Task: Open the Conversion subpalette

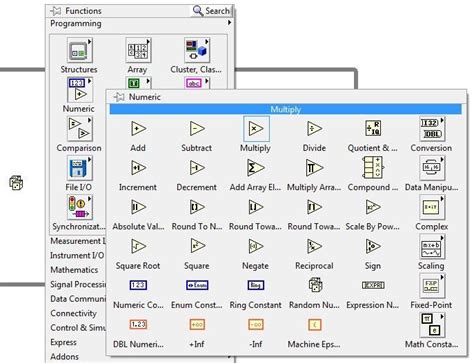Action: [432, 129]
